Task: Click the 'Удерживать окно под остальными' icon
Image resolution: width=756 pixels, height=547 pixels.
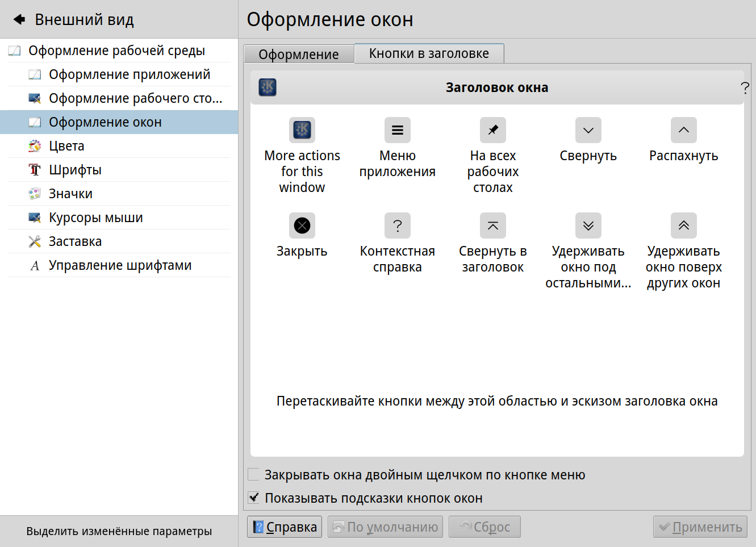Action: tap(588, 226)
